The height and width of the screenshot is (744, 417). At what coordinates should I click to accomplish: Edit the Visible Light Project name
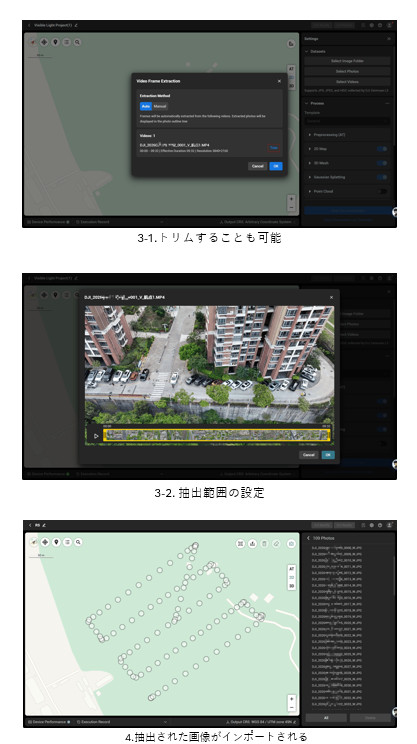click(x=76, y=25)
